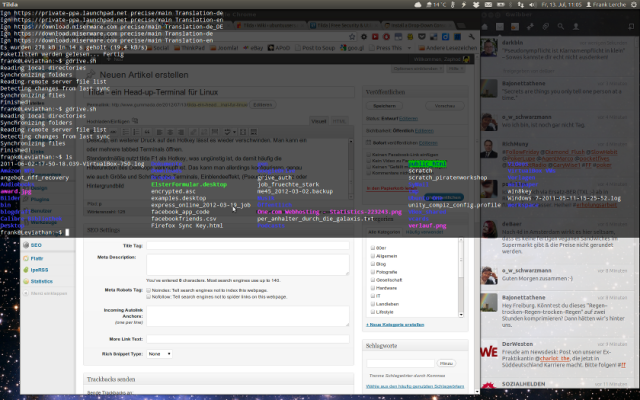Open the cloud indicator in top panel

[x=418, y=4]
